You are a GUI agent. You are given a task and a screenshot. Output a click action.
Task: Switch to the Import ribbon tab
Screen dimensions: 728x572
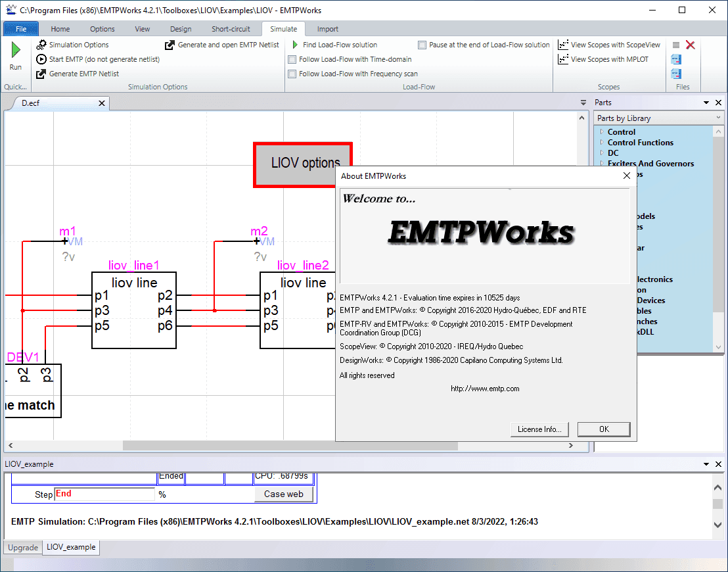point(328,29)
